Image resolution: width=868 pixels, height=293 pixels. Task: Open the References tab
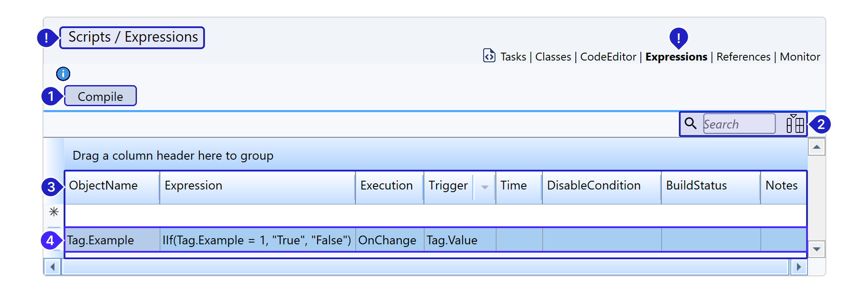click(x=743, y=57)
